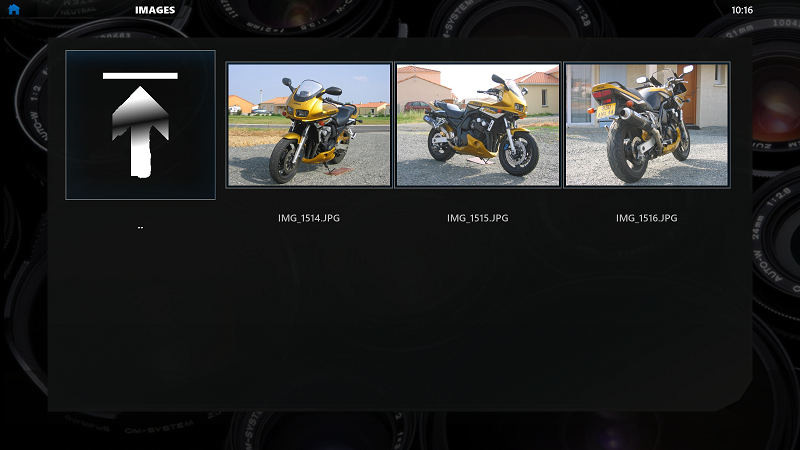
Task: Select the photo with the red parked car
Action: (x=478, y=125)
